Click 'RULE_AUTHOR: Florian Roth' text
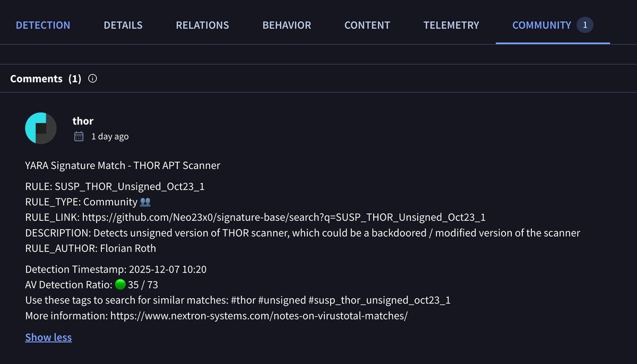 coord(91,248)
